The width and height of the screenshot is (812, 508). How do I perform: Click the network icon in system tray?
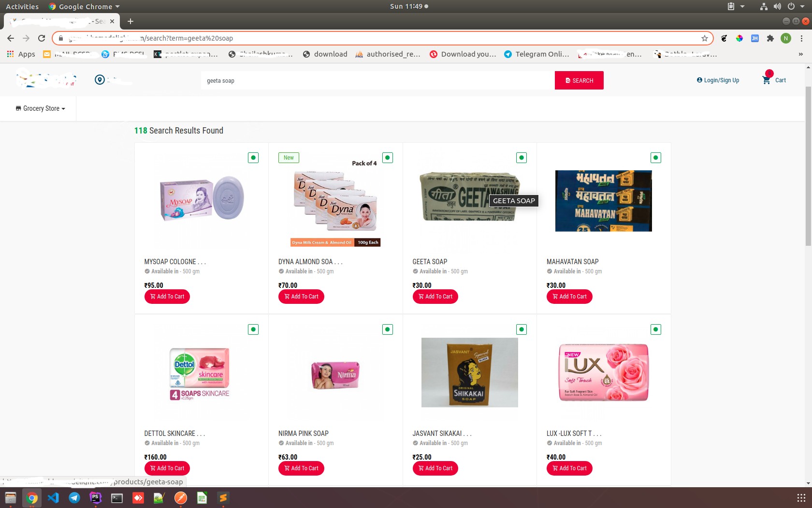[764, 6]
